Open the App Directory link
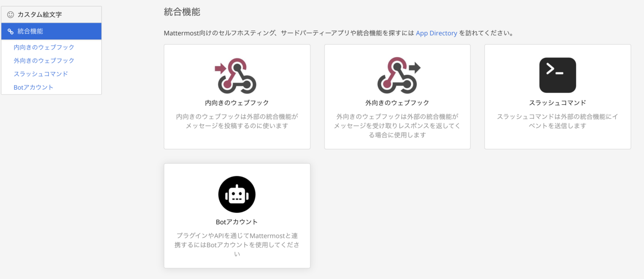The height and width of the screenshot is (279, 644). [436, 33]
